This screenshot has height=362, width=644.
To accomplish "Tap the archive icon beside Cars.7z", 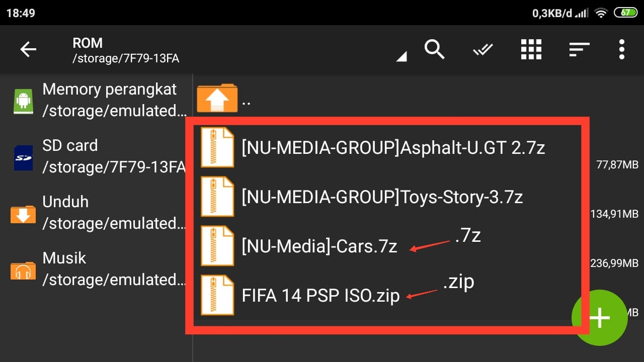I will (217, 246).
